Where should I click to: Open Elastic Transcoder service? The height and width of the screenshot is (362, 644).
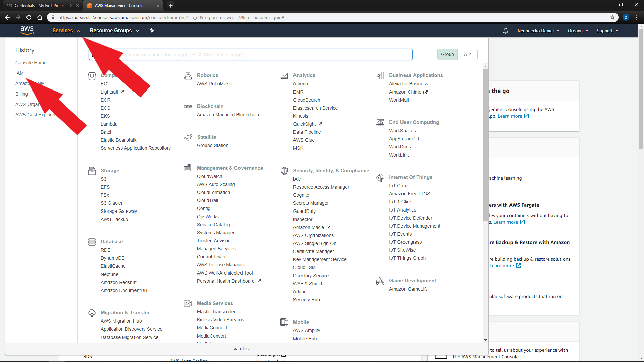click(216, 312)
